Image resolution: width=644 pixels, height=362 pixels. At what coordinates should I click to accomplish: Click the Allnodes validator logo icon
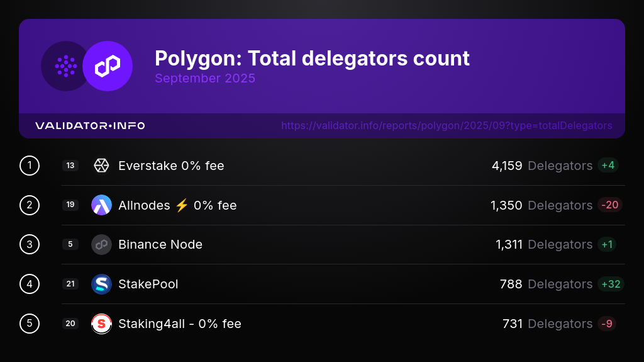(x=101, y=205)
